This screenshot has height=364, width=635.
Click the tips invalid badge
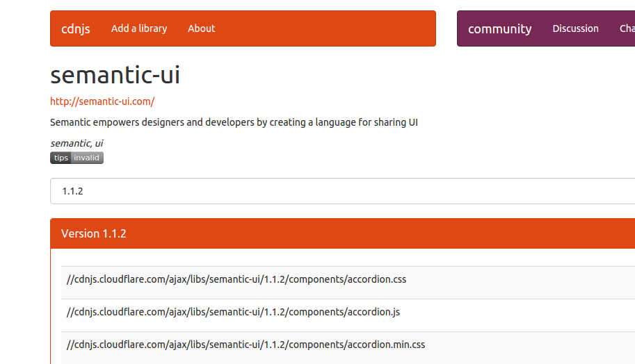tap(77, 158)
